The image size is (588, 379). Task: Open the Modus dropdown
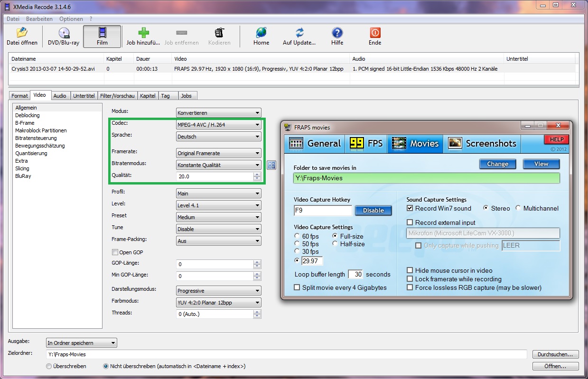tap(218, 113)
